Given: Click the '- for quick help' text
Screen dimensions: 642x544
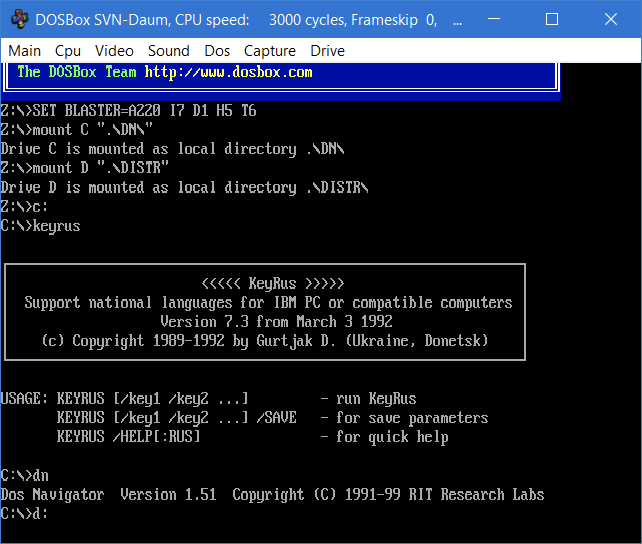Looking at the screenshot, I should (x=384, y=437).
